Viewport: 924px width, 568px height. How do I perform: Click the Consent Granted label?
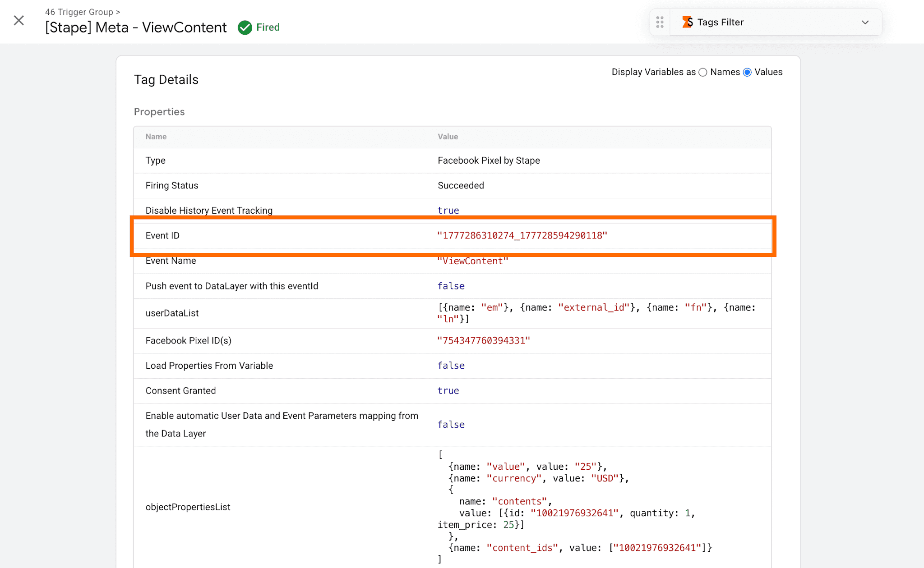(180, 391)
